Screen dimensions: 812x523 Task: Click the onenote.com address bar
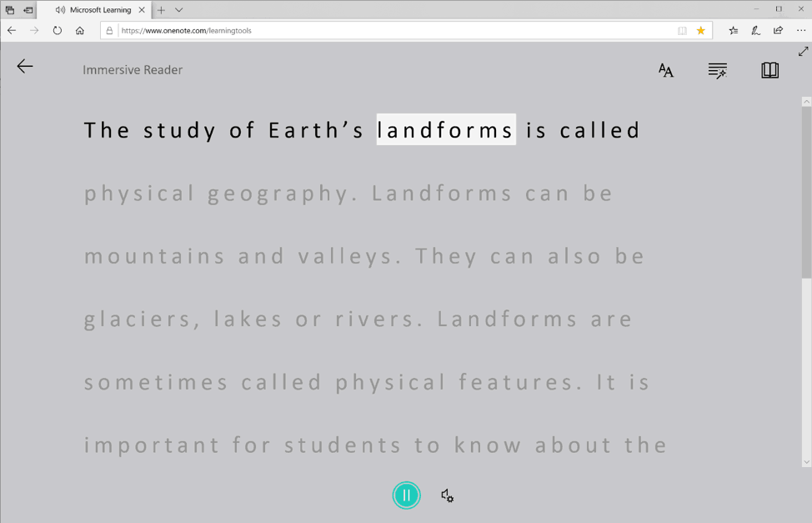(x=392, y=31)
